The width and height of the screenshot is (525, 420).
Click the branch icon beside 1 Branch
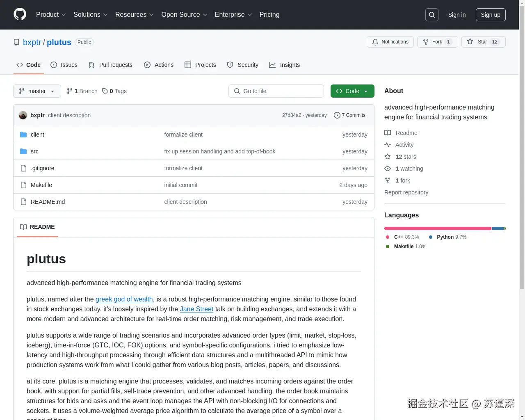pyautogui.click(x=70, y=91)
